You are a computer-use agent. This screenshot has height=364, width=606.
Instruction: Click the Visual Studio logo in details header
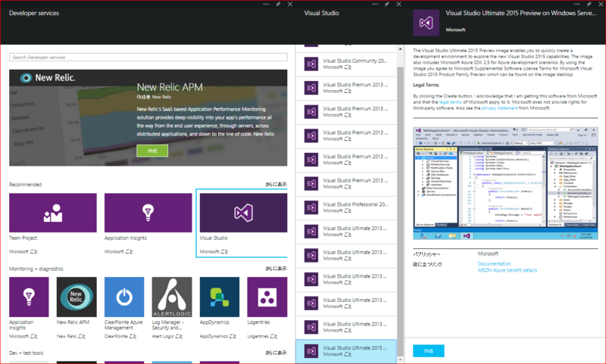pos(426,23)
